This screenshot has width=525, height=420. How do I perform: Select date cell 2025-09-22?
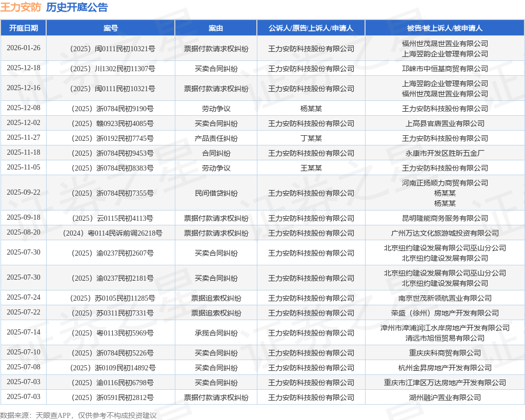[x=24, y=192]
